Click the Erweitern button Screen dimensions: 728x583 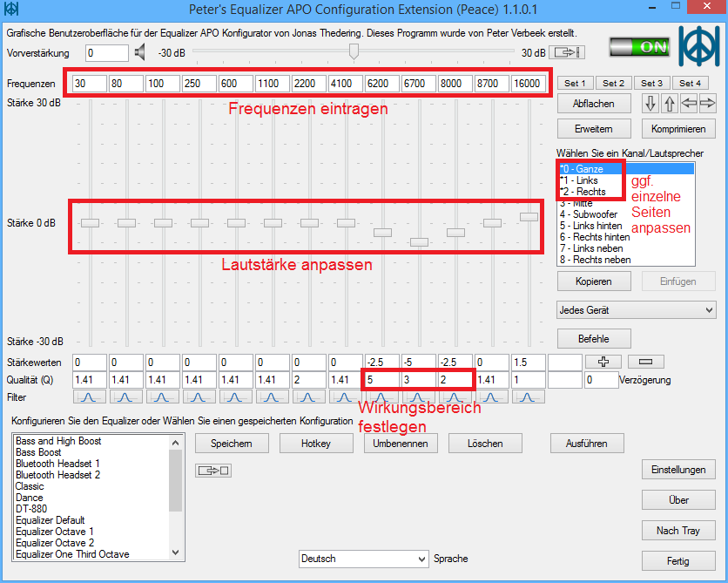click(x=594, y=129)
